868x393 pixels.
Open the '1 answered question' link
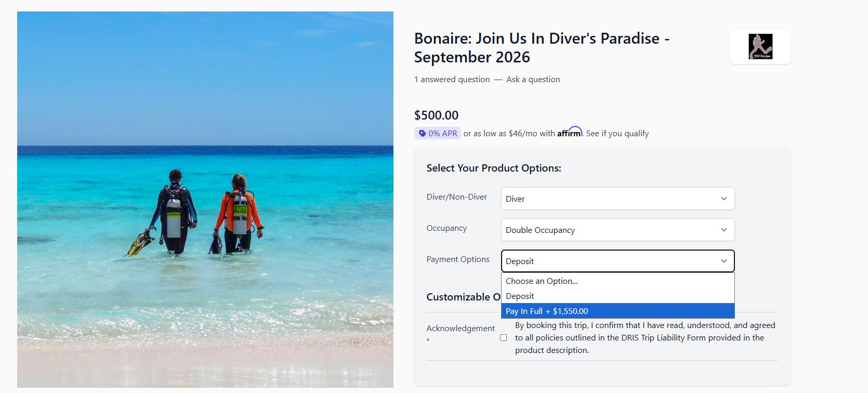[x=452, y=80]
